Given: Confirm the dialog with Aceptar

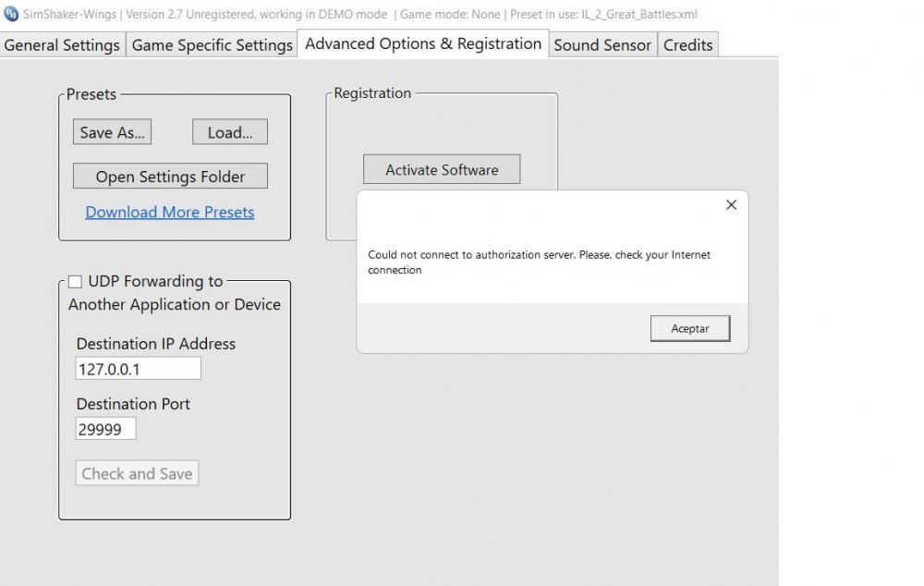Looking at the screenshot, I should (x=689, y=329).
